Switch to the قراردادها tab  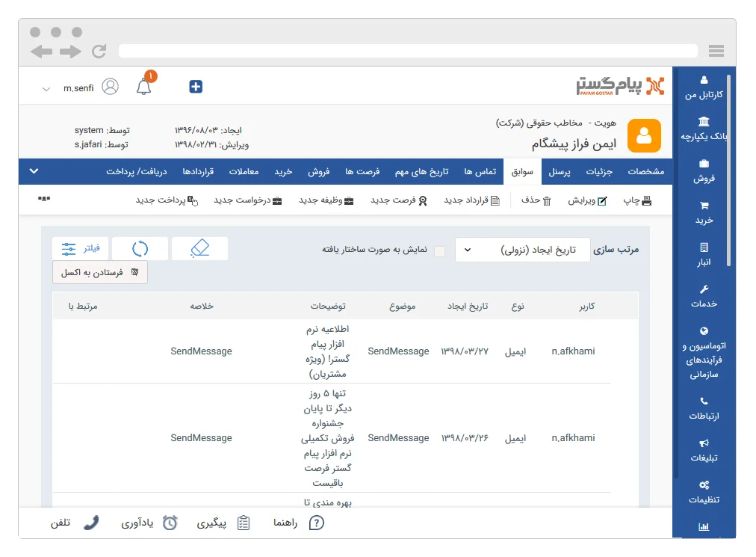click(198, 172)
